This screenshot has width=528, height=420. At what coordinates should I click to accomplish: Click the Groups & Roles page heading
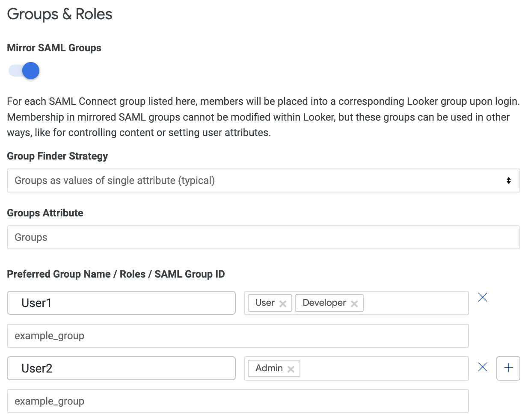click(59, 14)
